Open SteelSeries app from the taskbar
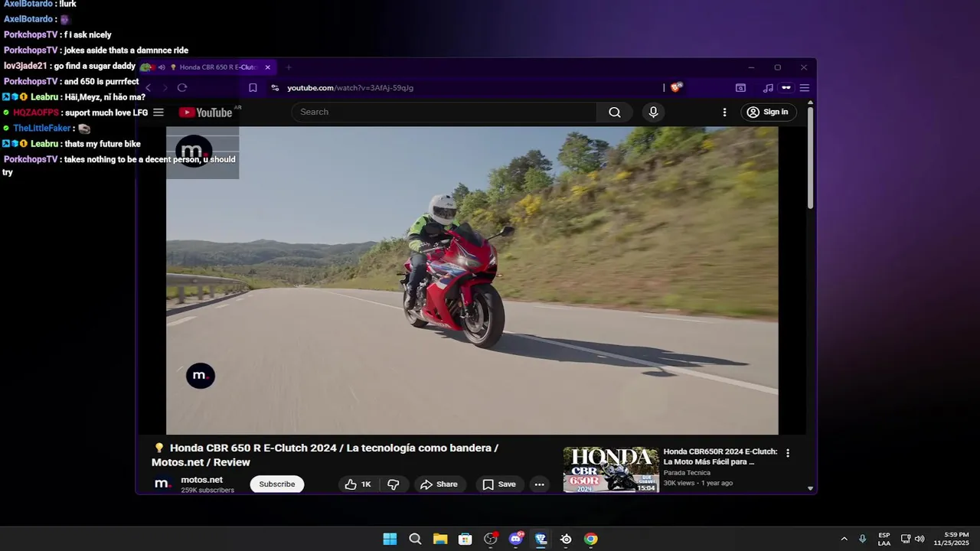The width and height of the screenshot is (980, 551). tap(566, 539)
